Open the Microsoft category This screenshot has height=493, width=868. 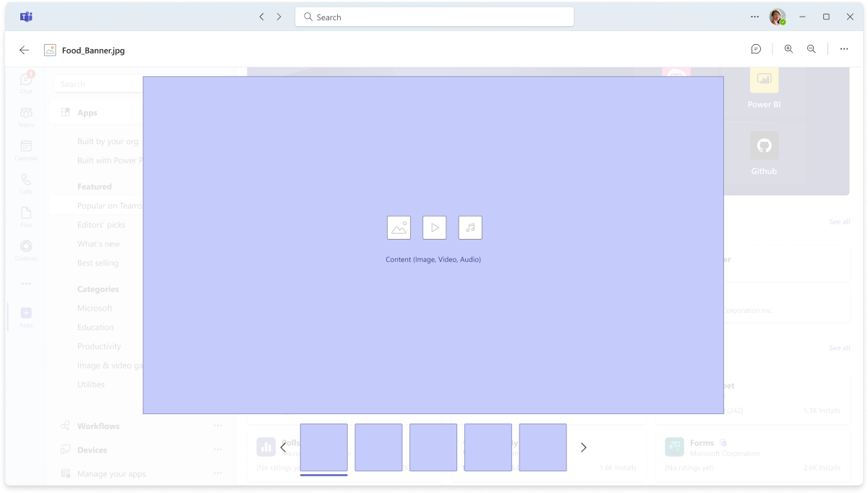pyautogui.click(x=95, y=308)
